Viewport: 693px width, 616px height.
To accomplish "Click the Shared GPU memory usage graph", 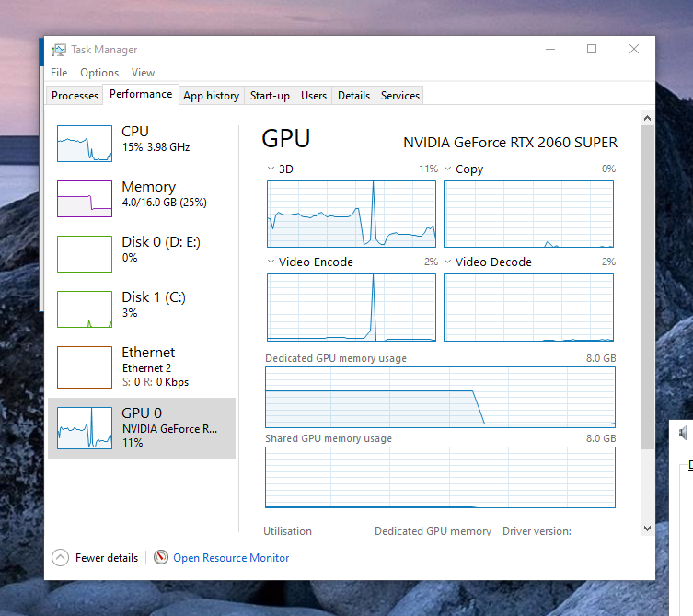I will coord(440,477).
